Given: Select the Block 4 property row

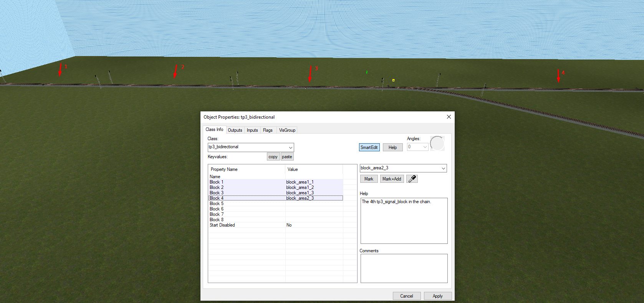Looking at the screenshot, I should click(x=275, y=198).
